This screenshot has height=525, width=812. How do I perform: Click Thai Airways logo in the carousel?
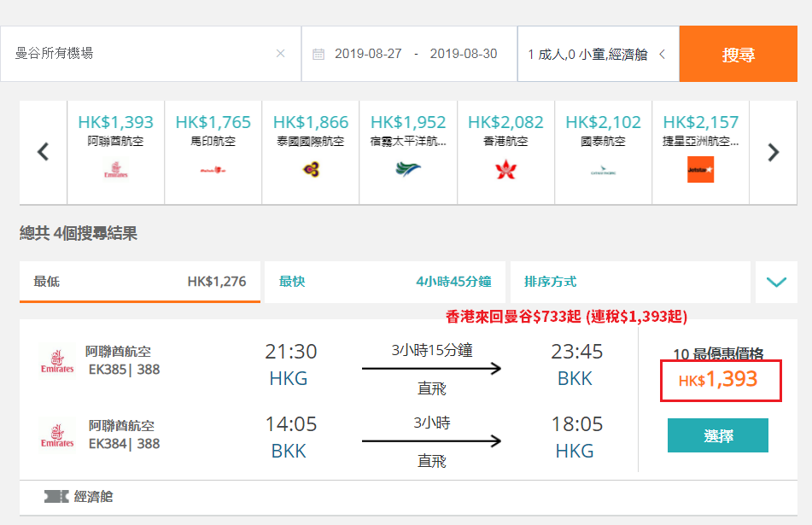click(x=311, y=169)
